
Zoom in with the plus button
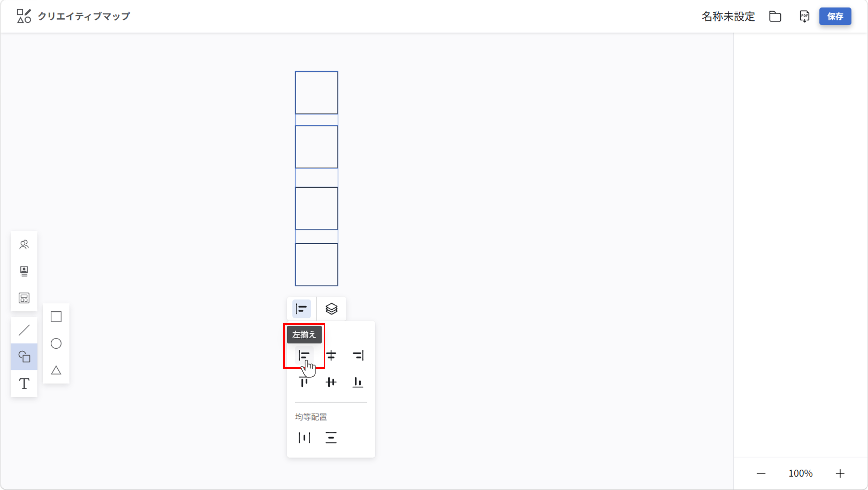click(x=840, y=474)
